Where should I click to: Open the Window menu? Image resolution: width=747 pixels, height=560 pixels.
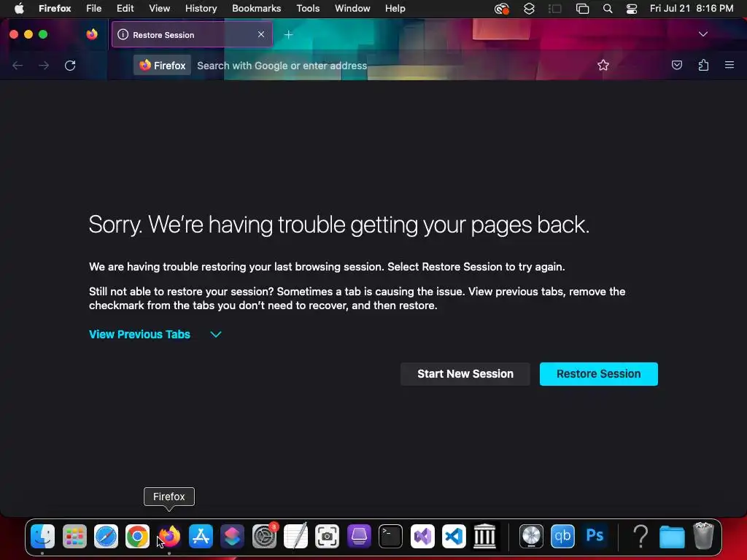tap(352, 9)
